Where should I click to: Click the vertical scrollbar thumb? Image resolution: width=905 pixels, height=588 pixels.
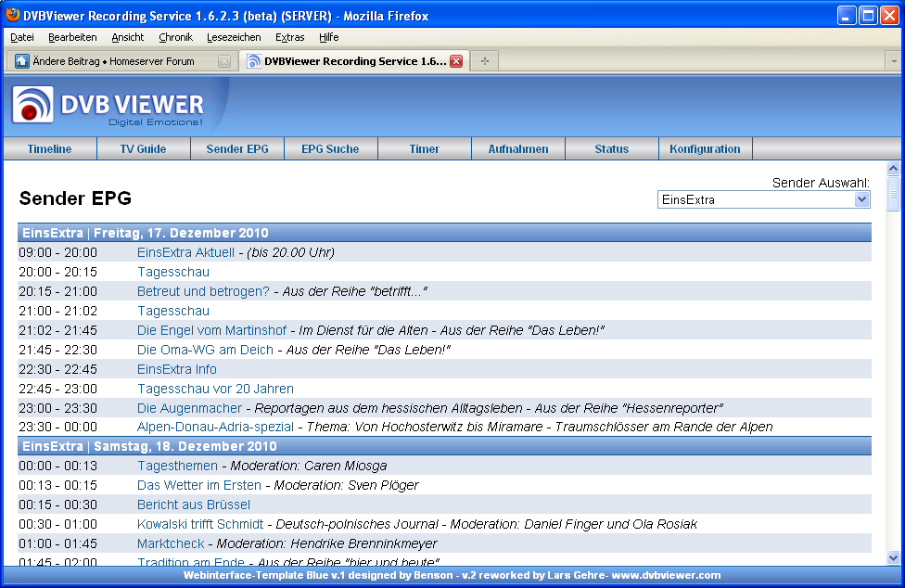click(893, 194)
